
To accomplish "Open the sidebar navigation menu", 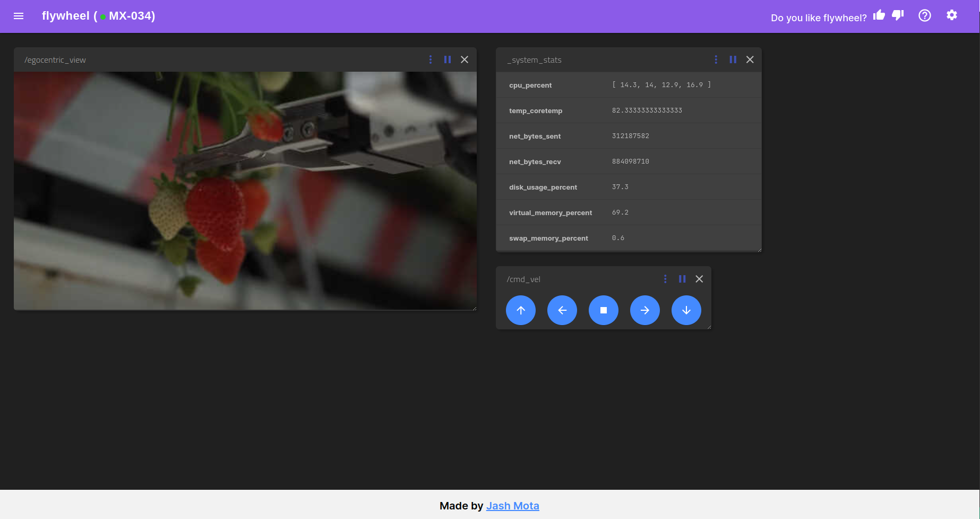I will point(18,16).
